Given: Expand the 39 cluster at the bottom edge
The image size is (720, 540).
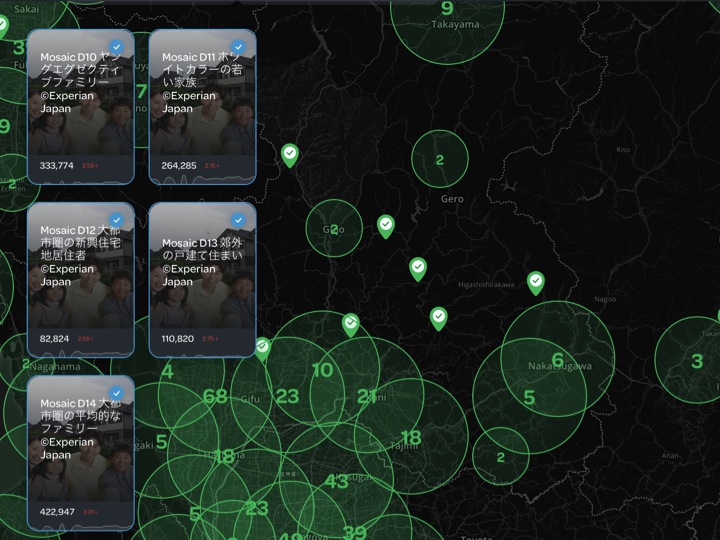Looking at the screenshot, I should point(354,532).
